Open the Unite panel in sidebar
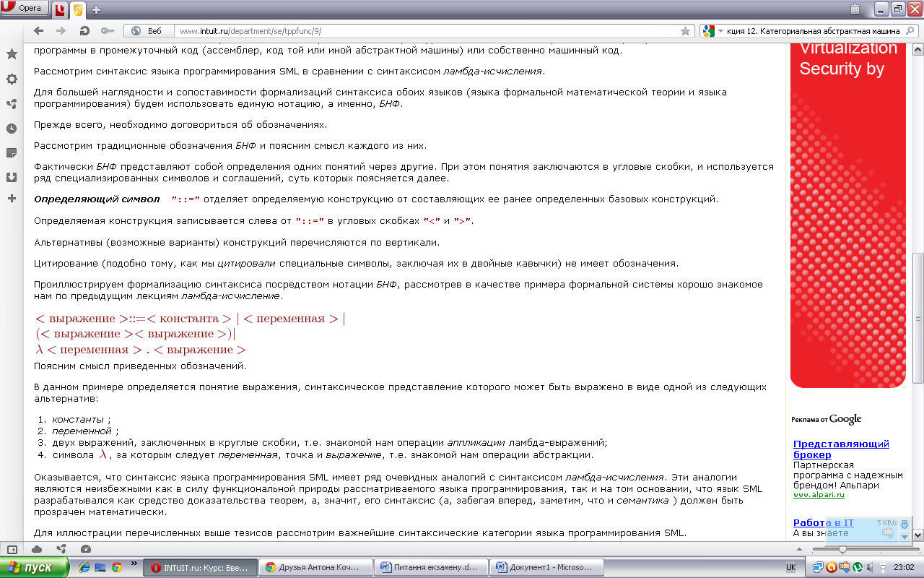This screenshot has height=578, width=924. (12, 103)
